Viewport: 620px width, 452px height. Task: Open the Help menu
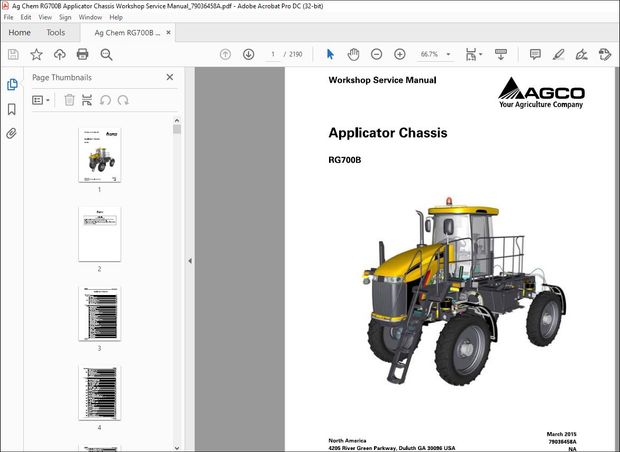pos(116,17)
